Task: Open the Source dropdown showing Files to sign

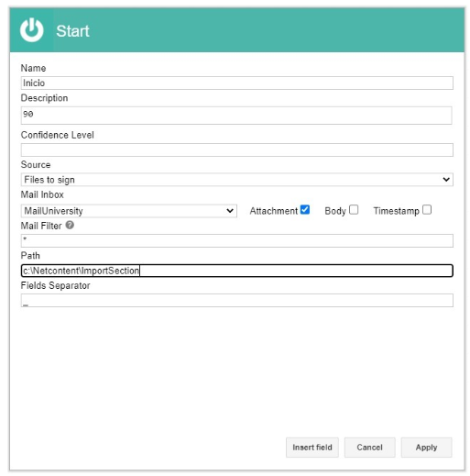Action: 237,180
